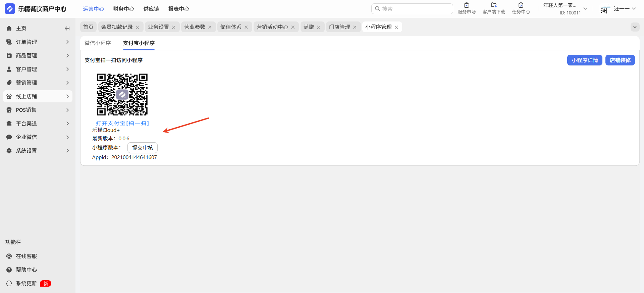The image size is (644, 293).
Task: Click the Alipay mini program QR code
Action: pyautogui.click(x=122, y=95)
